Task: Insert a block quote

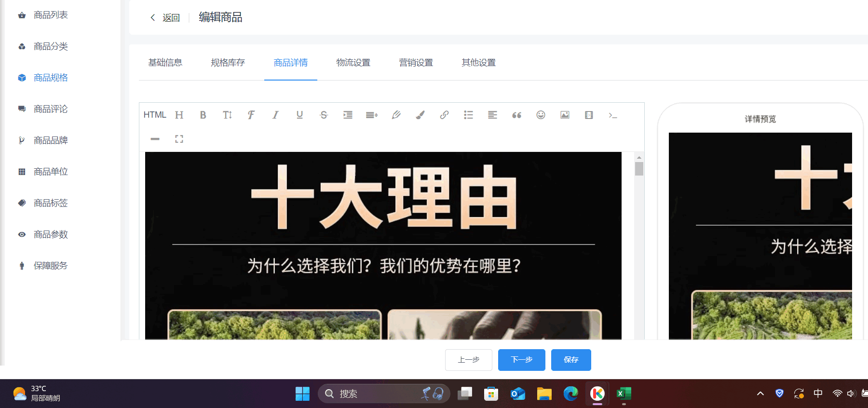Action: click(x=516, y=115)
